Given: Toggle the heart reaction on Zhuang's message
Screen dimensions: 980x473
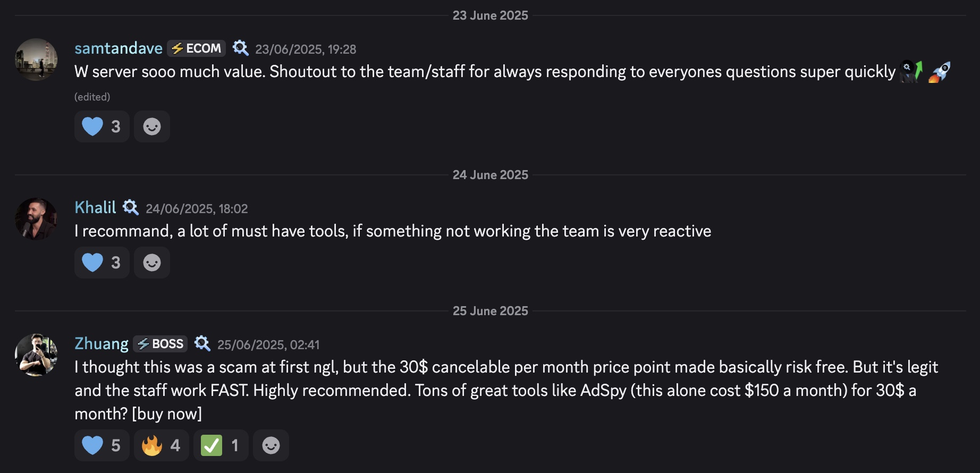Looking at the screenshot, I should [102, 445].
